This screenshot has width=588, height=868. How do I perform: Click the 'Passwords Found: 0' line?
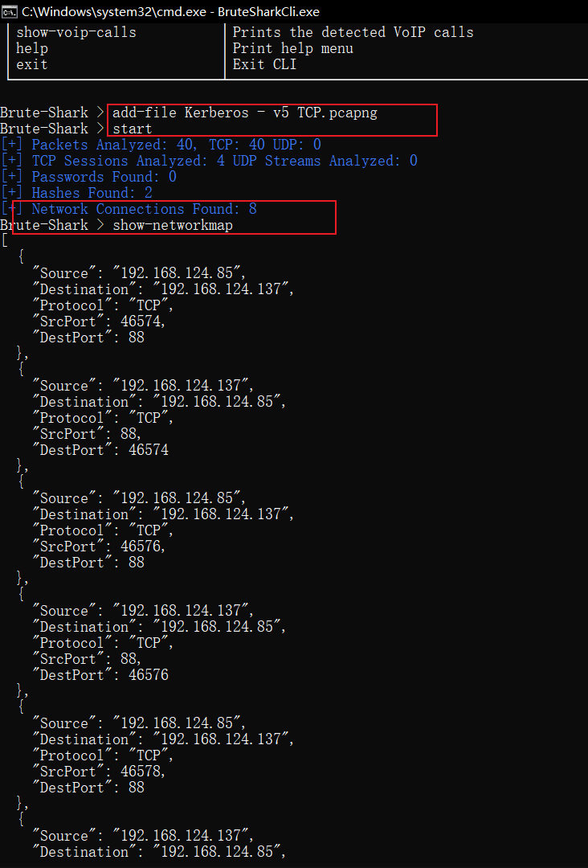coord(88,177)
